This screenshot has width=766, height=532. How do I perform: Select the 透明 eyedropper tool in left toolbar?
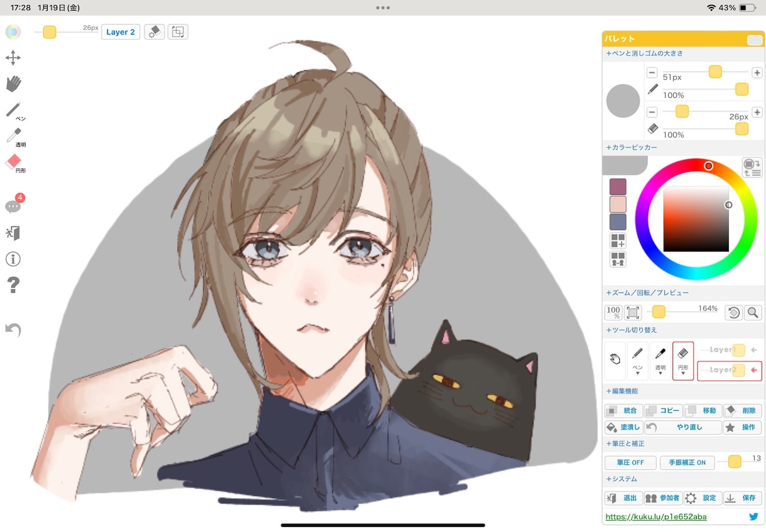click(x=14, y=137)
